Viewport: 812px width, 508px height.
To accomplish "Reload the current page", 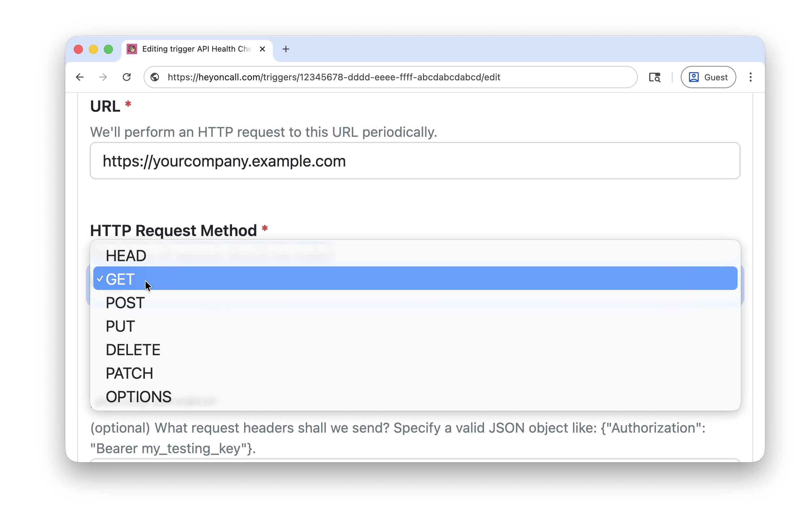I will 127,77.
